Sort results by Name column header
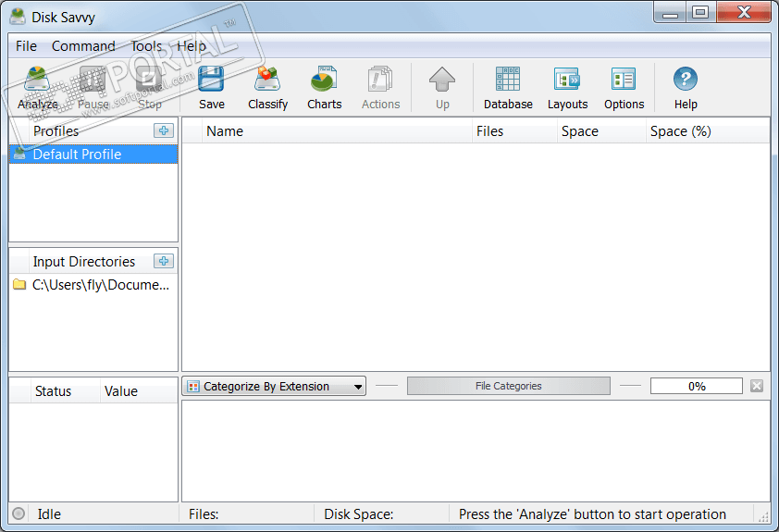 (337, 131)
